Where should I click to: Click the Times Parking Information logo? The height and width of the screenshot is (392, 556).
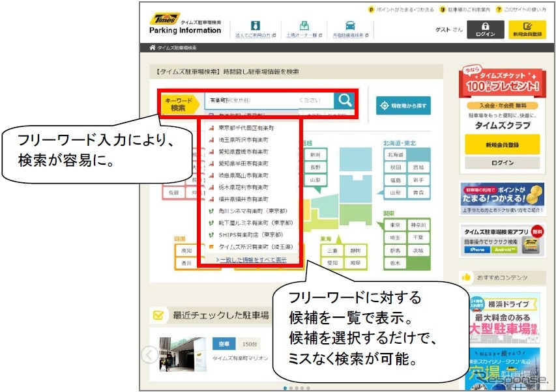(185, 23)
